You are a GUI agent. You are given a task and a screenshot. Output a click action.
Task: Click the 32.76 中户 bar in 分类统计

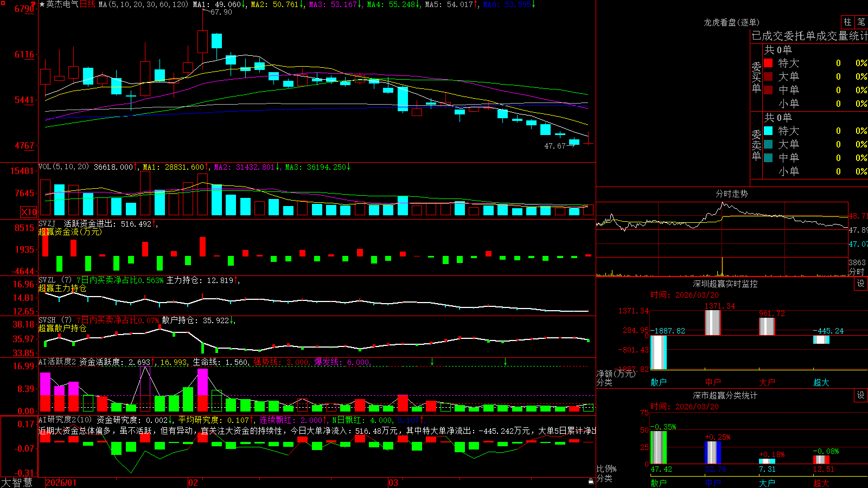(713, 452)
